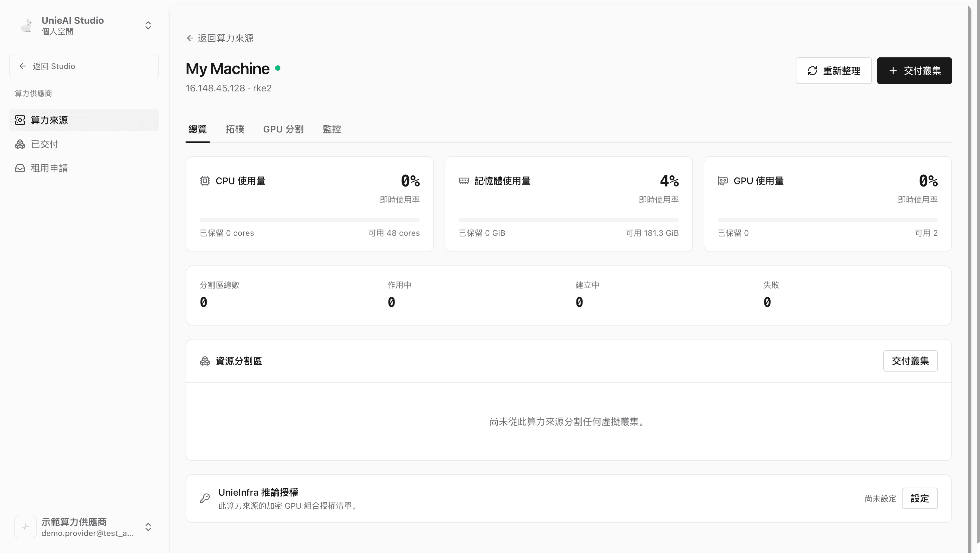
Task: Click the IP text 16.148.45.128 · rke2
Action: coord(229,88)
